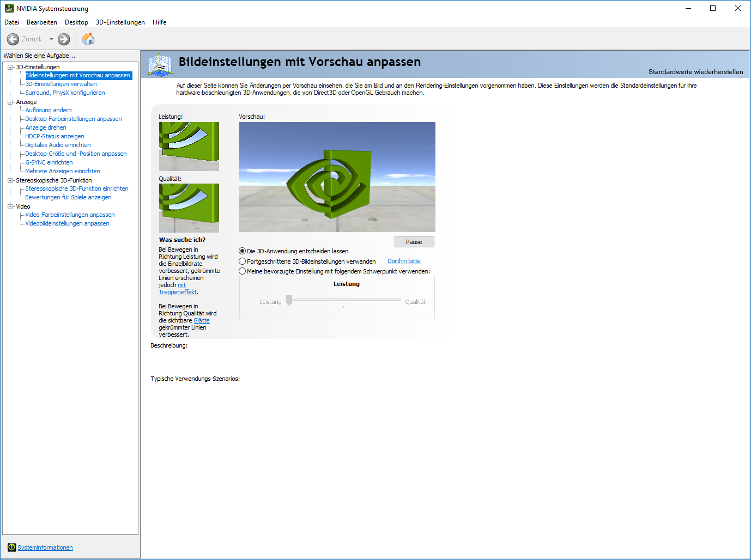Open Bewertungen für Spiele anzeigen
This screenshot has width=751, height=560.
68,197
